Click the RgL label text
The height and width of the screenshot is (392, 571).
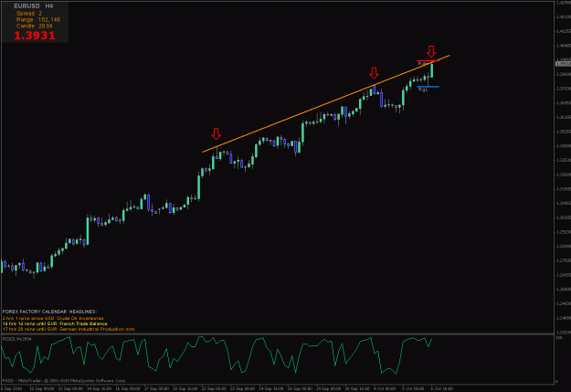pyautogui.click(x=423, y=90)
